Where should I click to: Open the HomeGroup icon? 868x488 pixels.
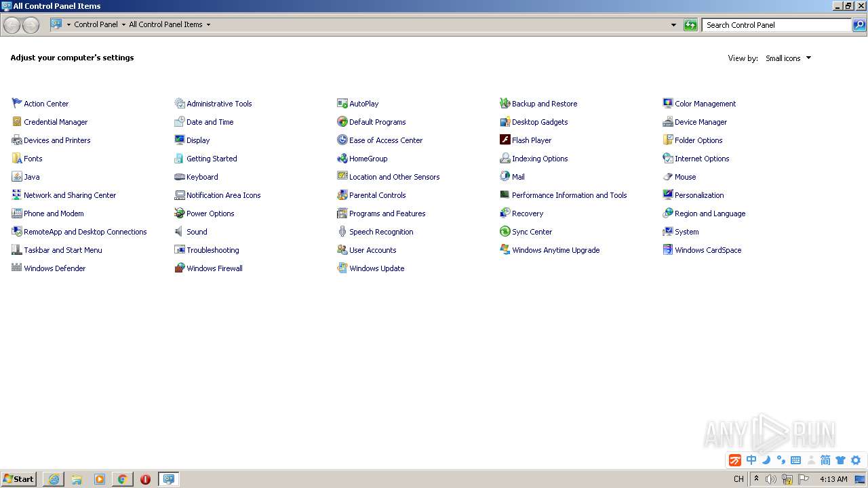(342, 159)
